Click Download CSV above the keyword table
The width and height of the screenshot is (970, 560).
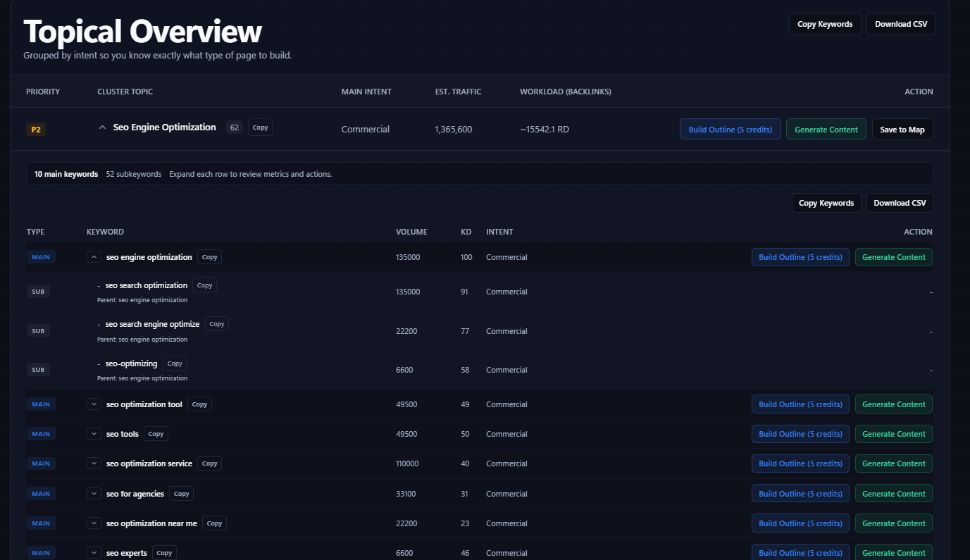[x=900, y=203]
